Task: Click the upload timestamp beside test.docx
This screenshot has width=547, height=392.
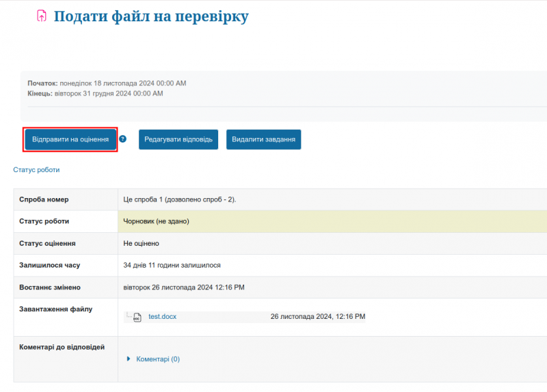Action: pyautogui.click(x=317, y=317)
